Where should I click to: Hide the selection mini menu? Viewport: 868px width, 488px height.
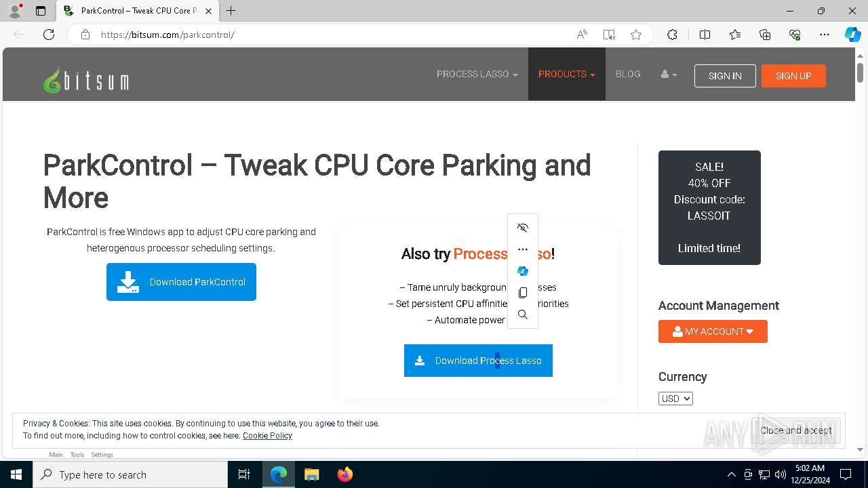(523, 228)
